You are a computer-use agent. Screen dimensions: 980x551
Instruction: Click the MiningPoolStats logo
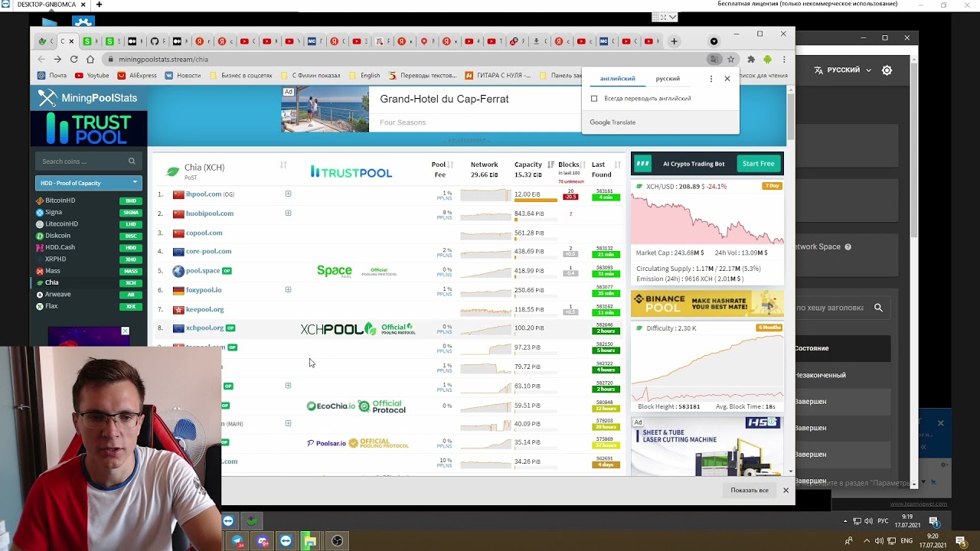click(88, 98)
